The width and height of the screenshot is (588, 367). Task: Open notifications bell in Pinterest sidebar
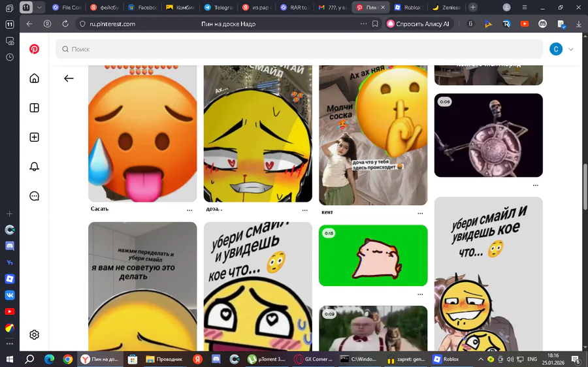click(x=34, y=167)
